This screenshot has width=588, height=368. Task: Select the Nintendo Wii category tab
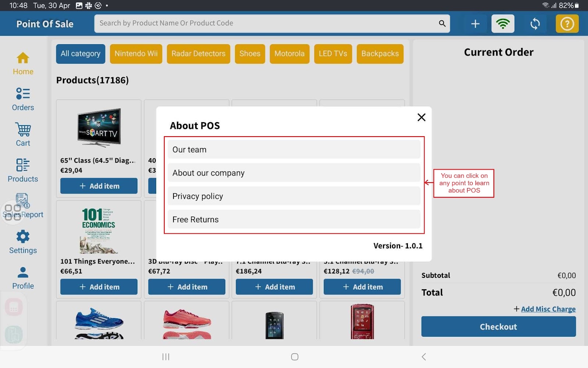click(x=136, y=54)
